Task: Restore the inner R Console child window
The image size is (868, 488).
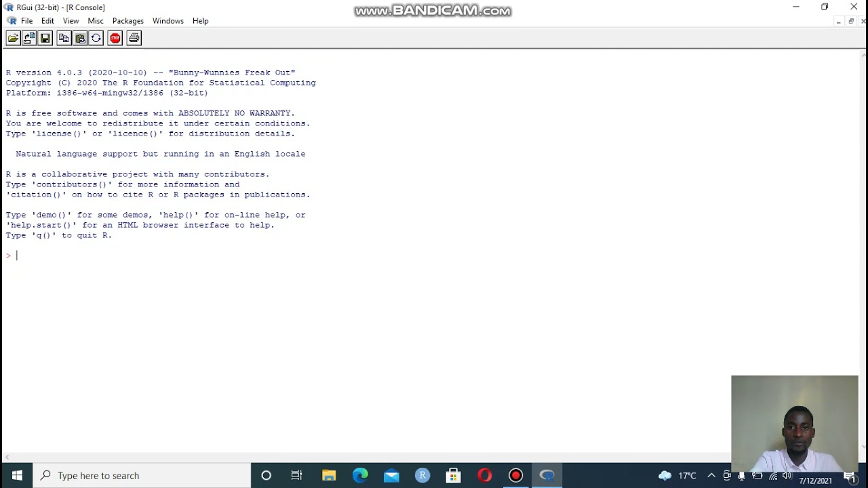Action: 851,21
